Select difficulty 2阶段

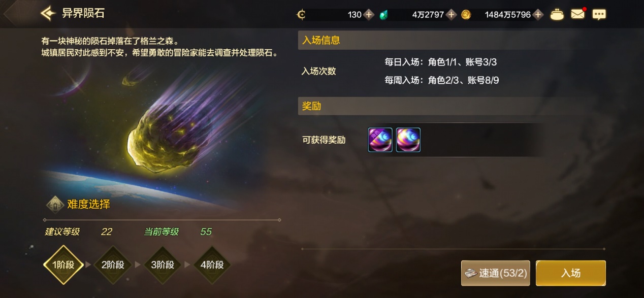[113, 264]
